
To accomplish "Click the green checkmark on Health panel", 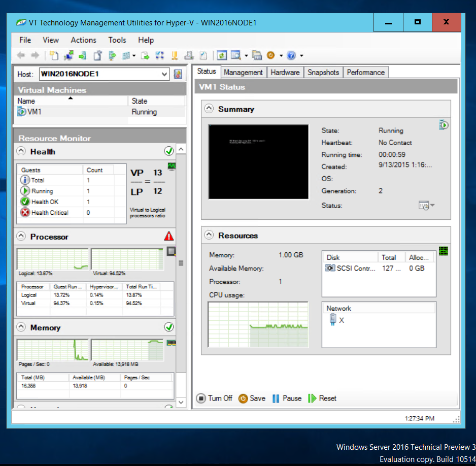I will coord(168,150).
